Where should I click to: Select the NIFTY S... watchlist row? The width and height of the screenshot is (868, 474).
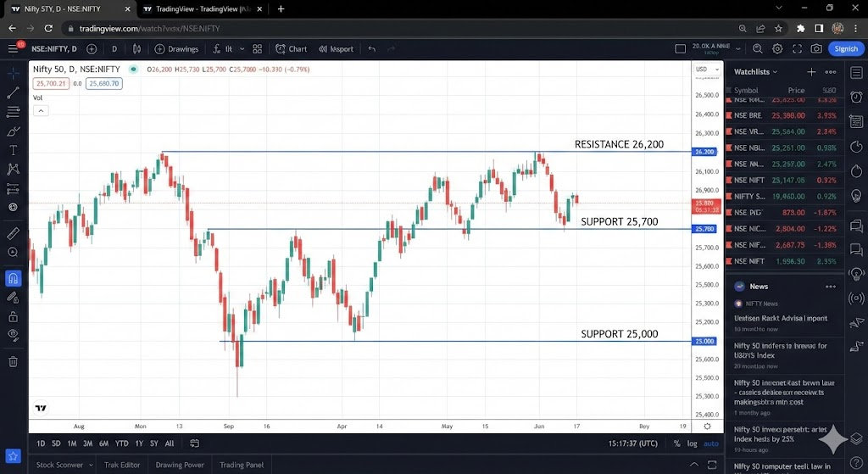(784, 196)
